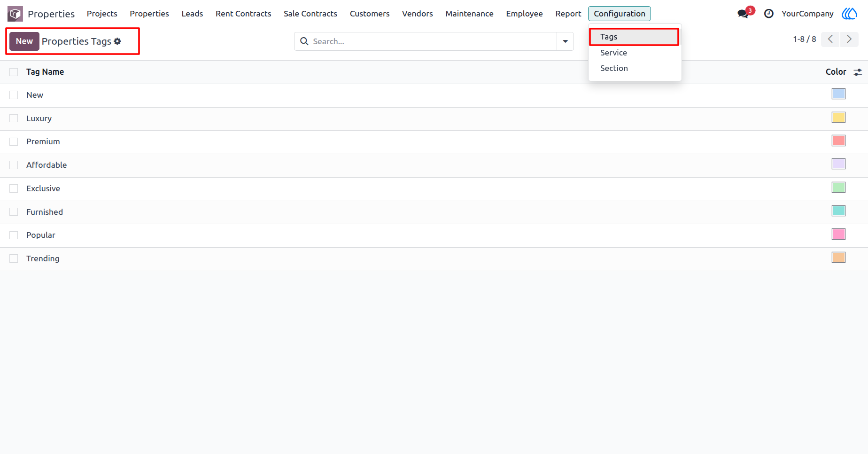Select Section in Configuration menu
The image size is (868, 454).
pyautogui.click(x=634, y=68)
